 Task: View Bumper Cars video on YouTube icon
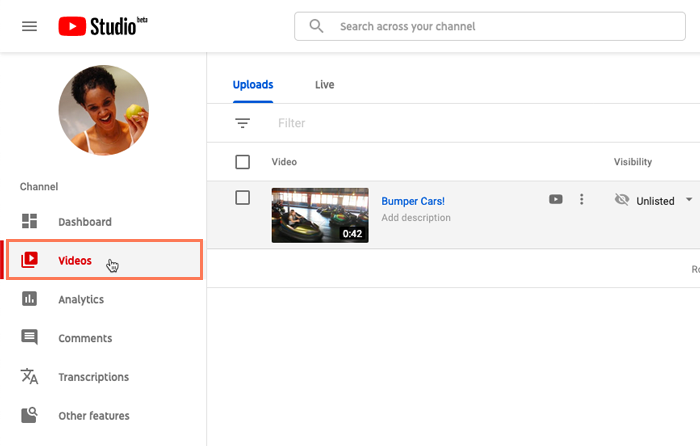click(556, 200)
